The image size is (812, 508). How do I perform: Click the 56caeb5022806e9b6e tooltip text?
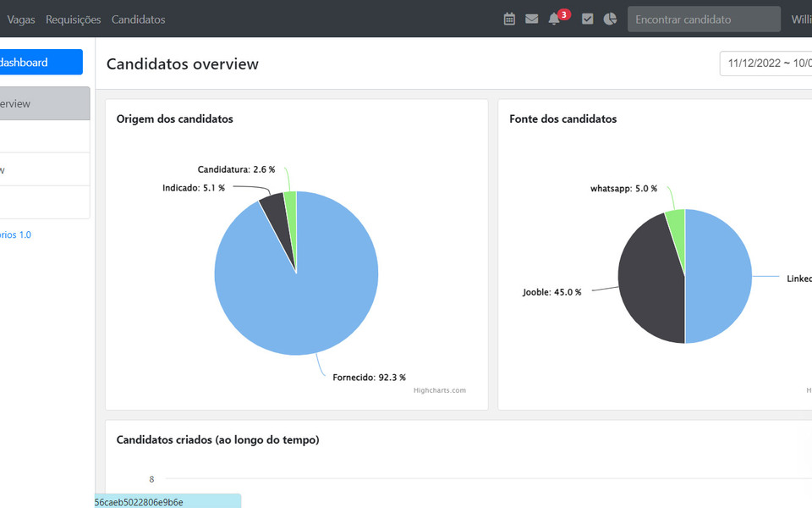coord(140,501)
